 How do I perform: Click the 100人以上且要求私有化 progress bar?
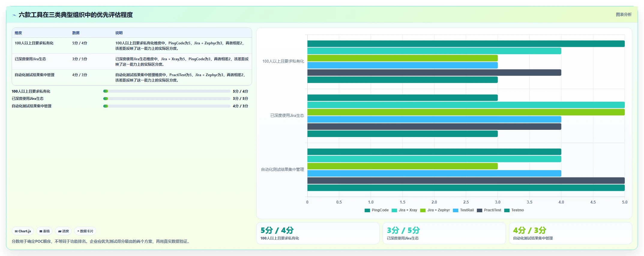[167, 91]
